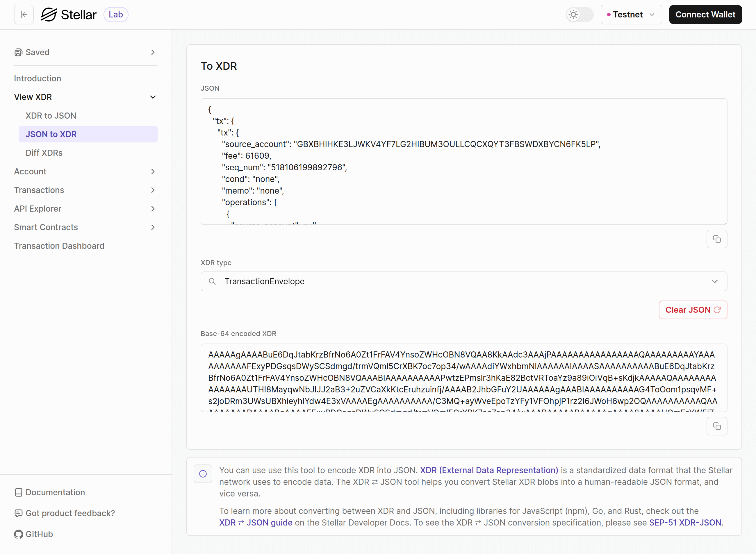Open the TransactionEnvelope type dropdown

tap(714, 281)
